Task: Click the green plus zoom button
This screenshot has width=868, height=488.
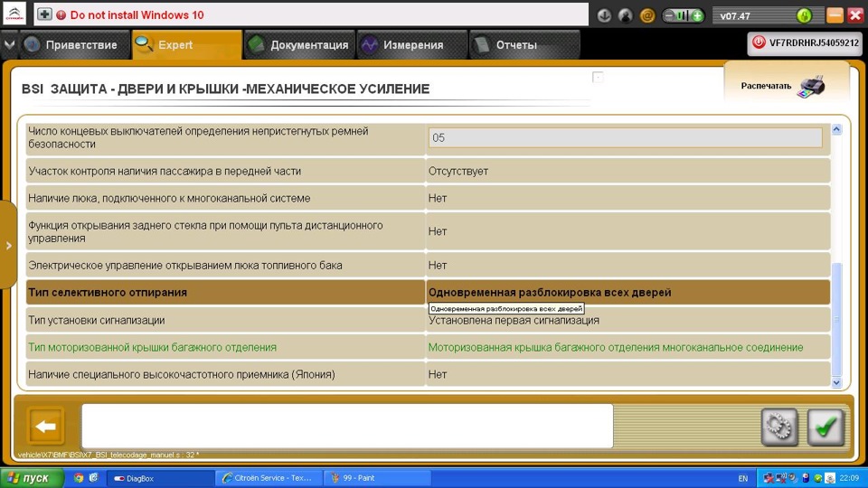Action: pos(697,15)
